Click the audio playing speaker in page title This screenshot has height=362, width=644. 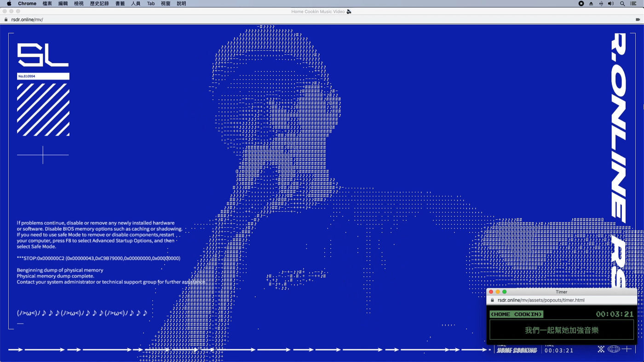[x=349, y=11]
